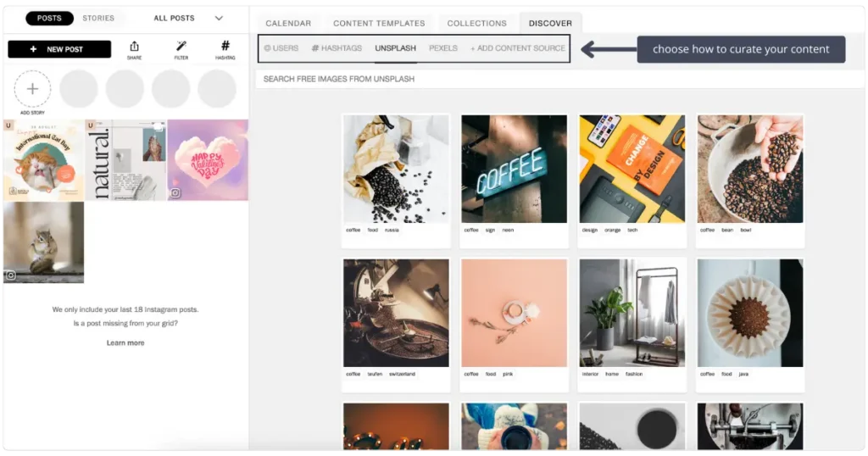Click the 'design' tag under orange image

[x=590, y=230]
